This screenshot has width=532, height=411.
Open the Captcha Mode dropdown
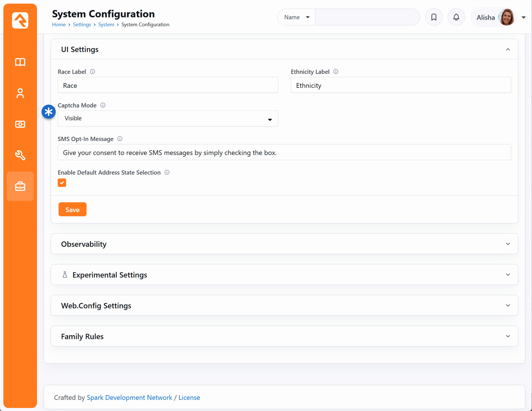(167, 119)
